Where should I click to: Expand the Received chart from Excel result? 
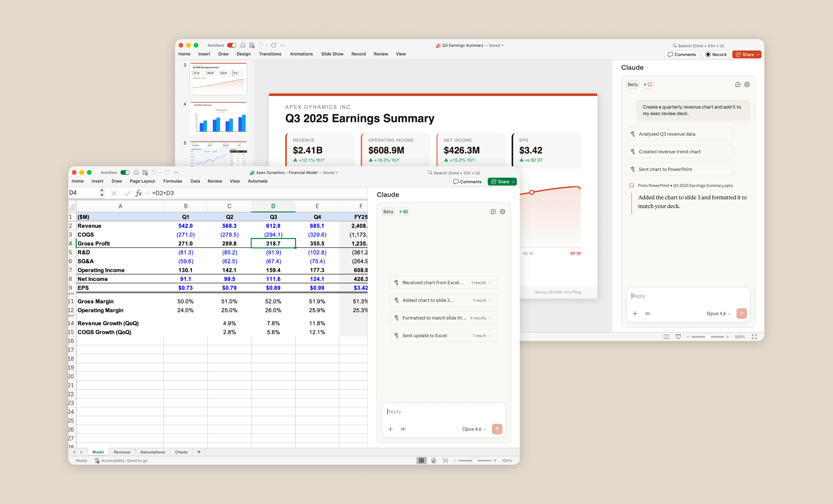[489, 283]
